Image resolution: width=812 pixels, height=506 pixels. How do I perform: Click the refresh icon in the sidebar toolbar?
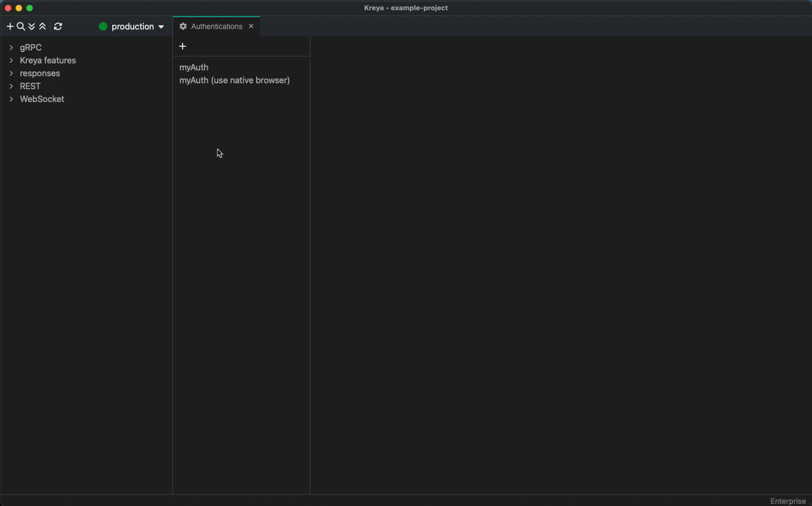point(58,26)
